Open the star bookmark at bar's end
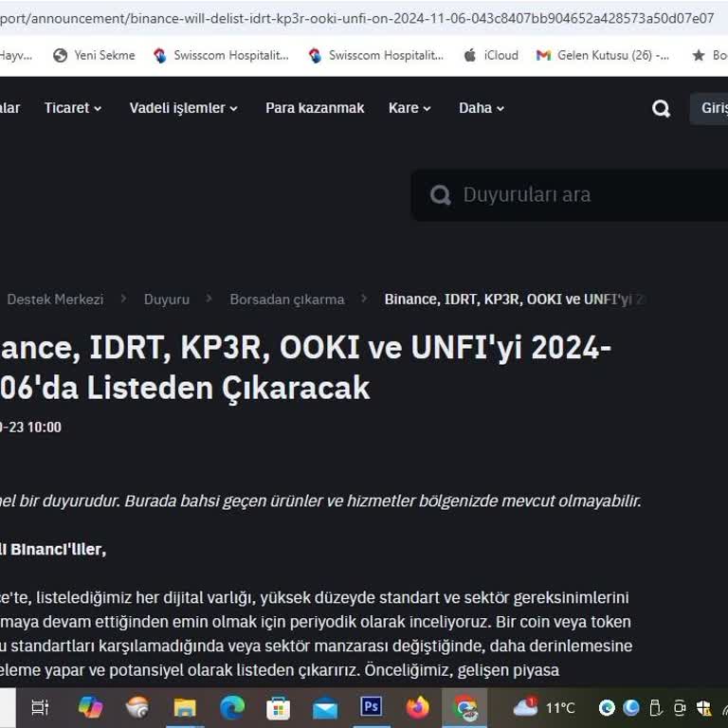Viewport: 728px width, 728px height. coord(709,55)
